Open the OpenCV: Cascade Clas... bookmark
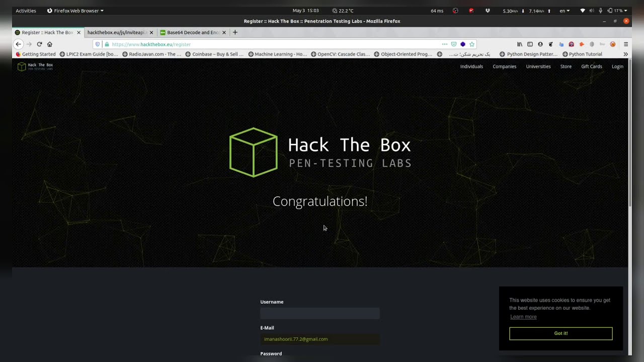644x362 pixels. pos(340,54)
